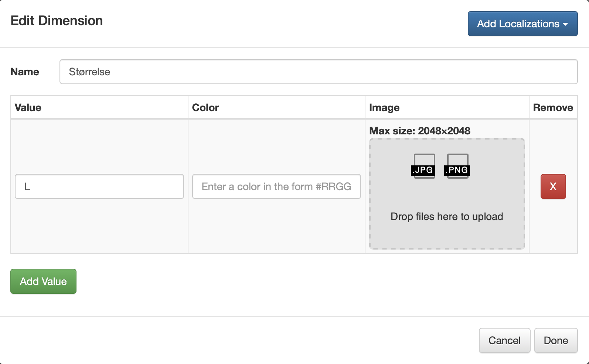The height and width of the screenshot is (364, 589).
Task: Click the .PNG file type icon
Action: click(x=457, y=166)
